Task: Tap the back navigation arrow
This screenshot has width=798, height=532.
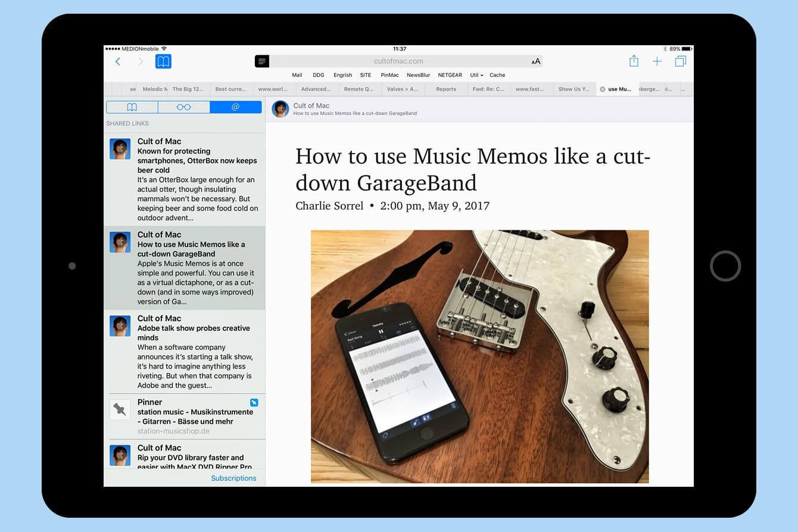Action: tap(118, 61)
